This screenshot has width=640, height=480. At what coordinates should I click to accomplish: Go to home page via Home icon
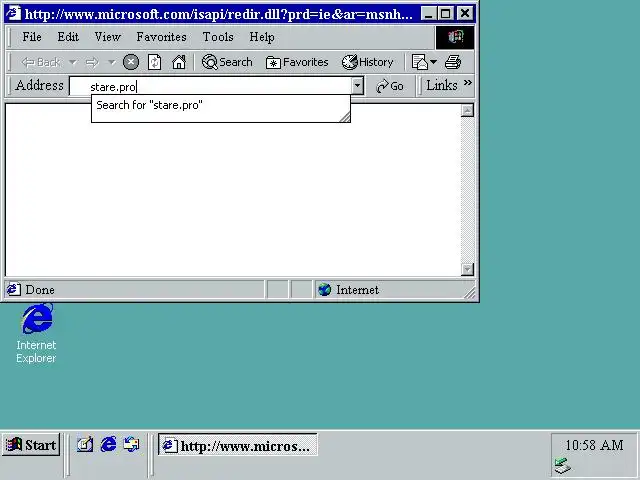179,62
